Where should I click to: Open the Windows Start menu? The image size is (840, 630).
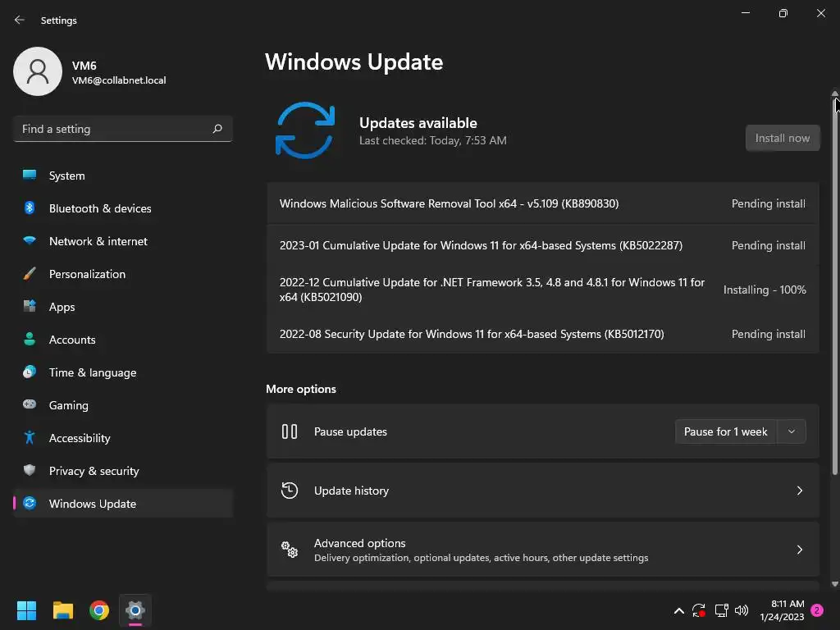tap(26, 610)
